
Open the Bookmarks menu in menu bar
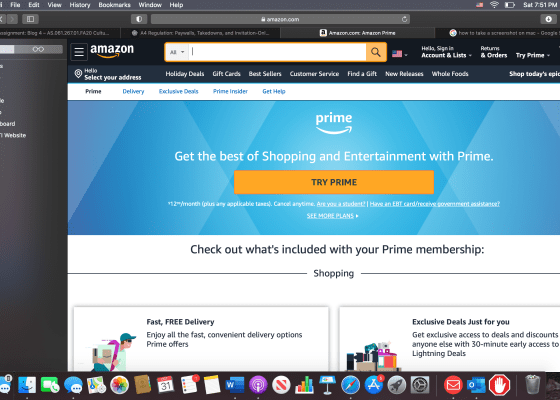(x=114, y=5)
